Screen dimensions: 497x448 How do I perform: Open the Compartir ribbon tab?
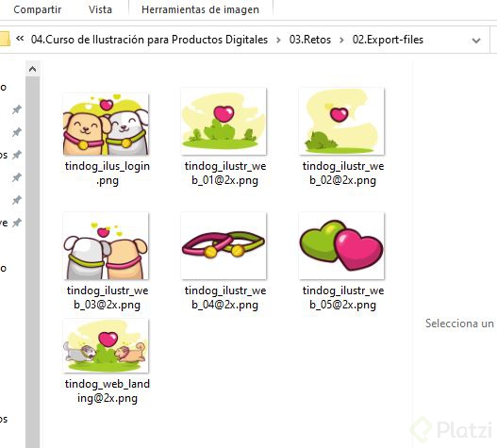(x=38, y=9)
